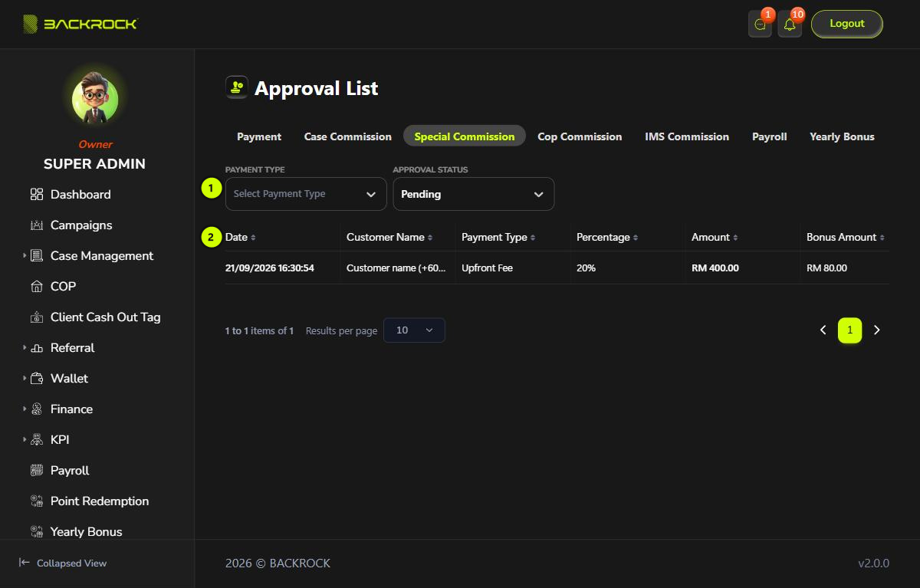
Task: Click the Logout button
Action: pos(847,24)
